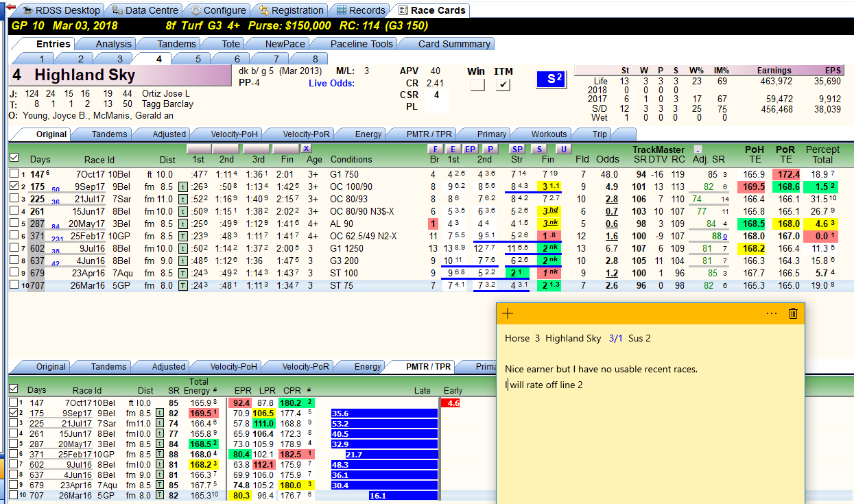Screen dimensions: 854x504
Task: Open the sticky note three-dots menu
Action: point(772,313)
